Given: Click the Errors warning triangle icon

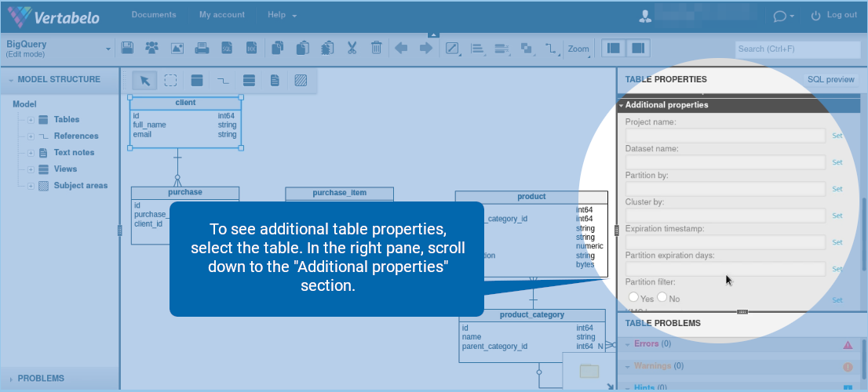Looking at the screenshot, I should (848, 344).
